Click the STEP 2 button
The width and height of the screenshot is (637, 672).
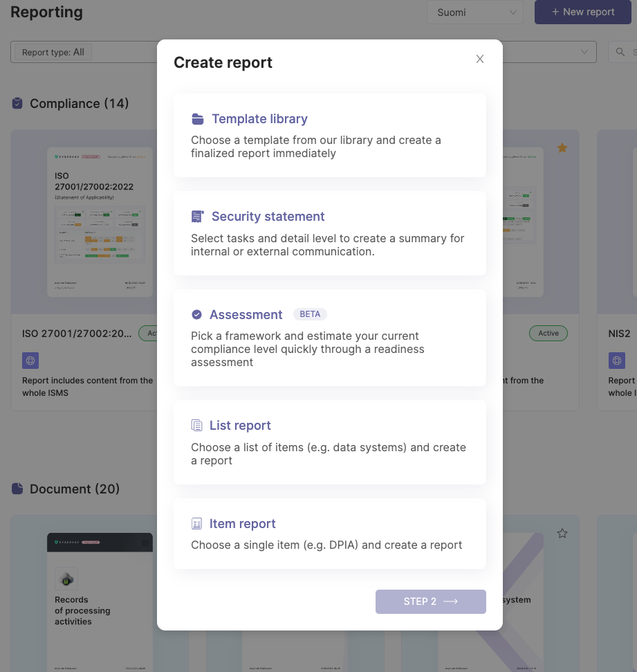click(430, 601)
